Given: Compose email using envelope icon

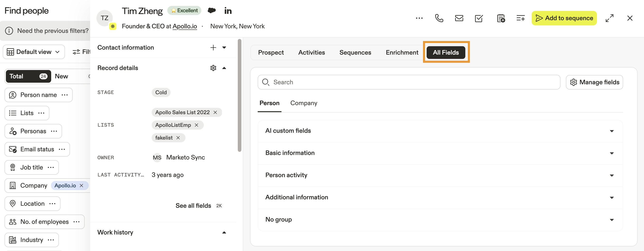Looking at the screenshot, I should tap(459, 18).
